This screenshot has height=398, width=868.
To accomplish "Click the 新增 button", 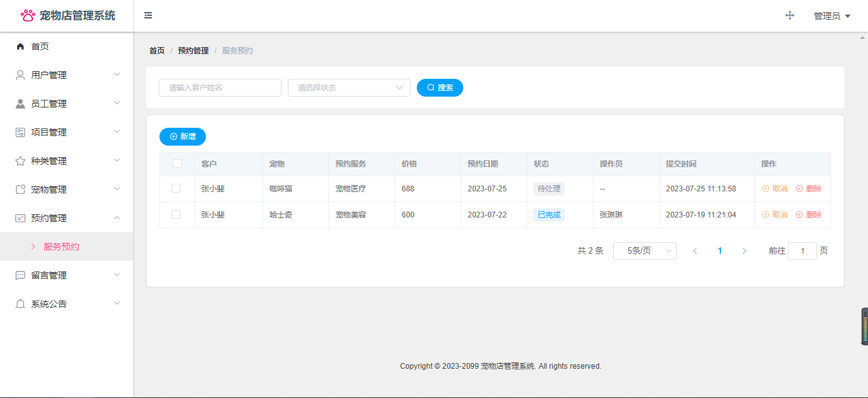I will (x=182, y=137).
